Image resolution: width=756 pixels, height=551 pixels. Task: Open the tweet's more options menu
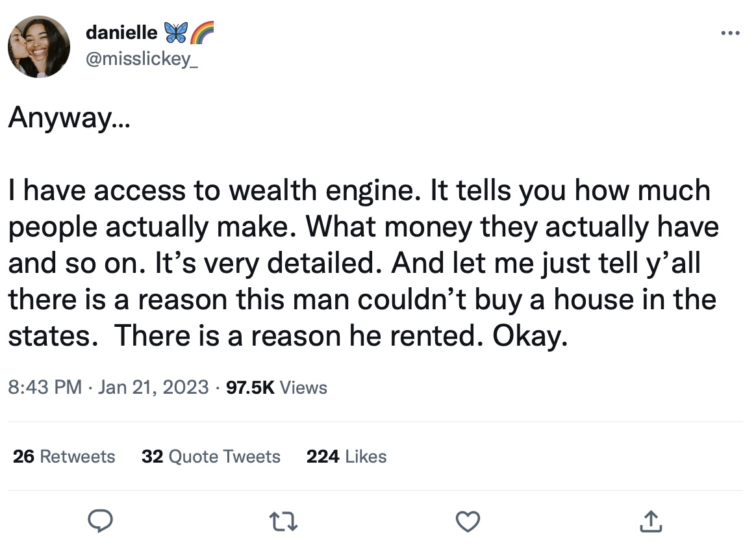[730, 32]
